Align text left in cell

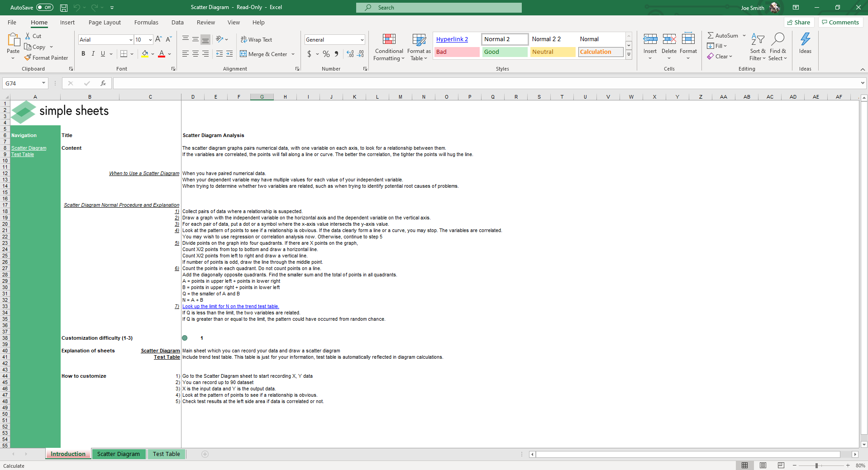186,54
